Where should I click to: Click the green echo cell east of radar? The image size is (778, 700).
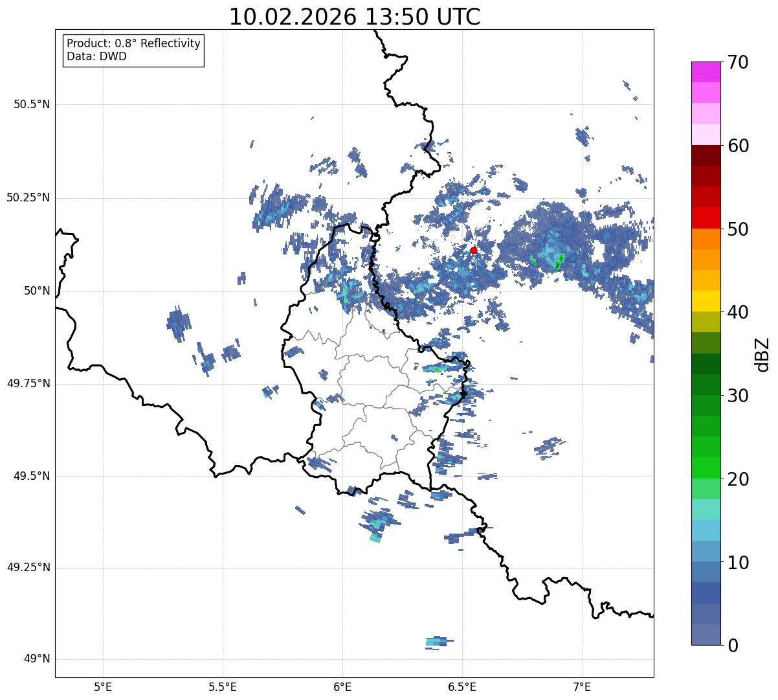(x=559, y=262)
